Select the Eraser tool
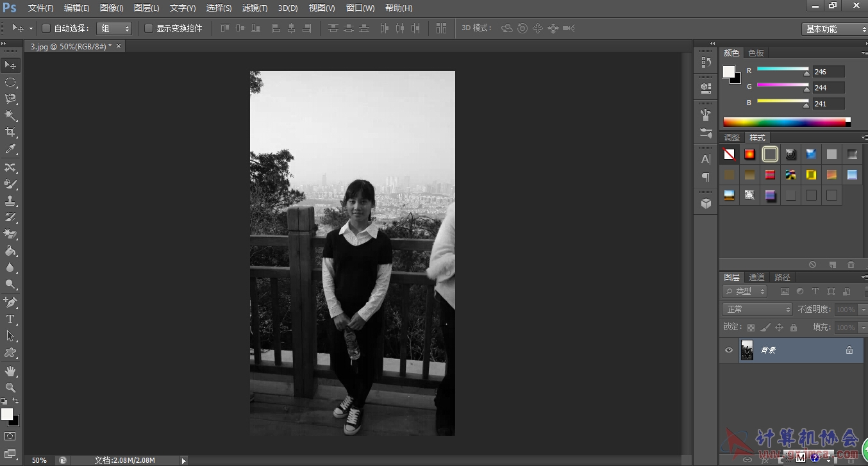Image resolution: width=868 pixels, height=466 pixels. (x=10, y=234)
